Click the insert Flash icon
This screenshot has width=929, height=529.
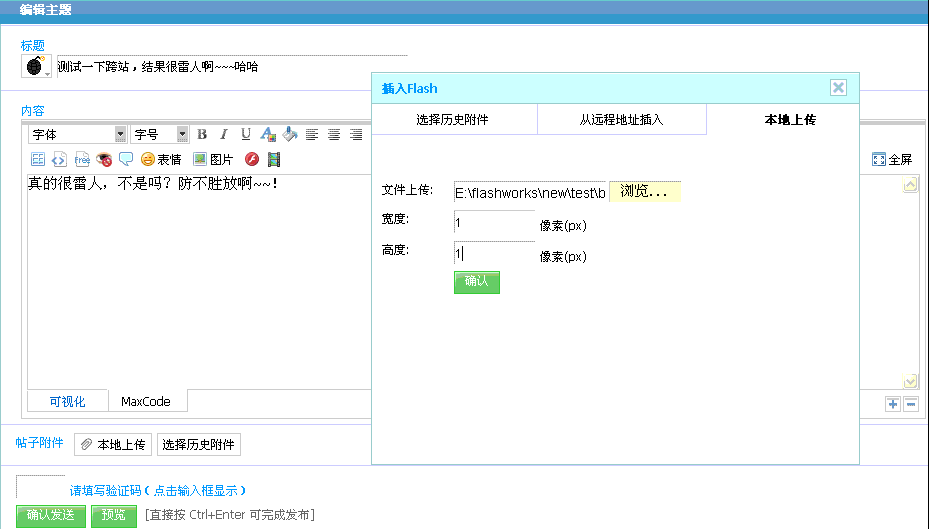click(253, 159)
